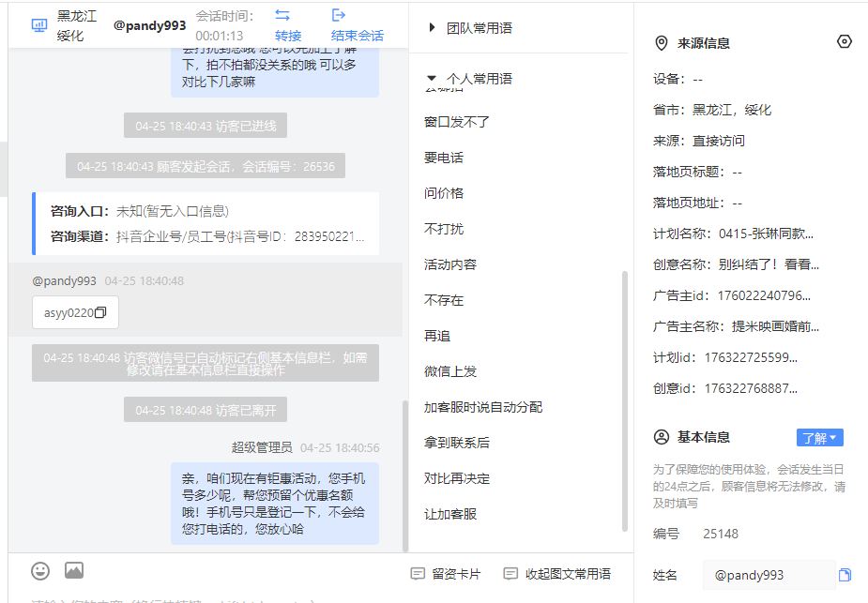Select the 要电话 quick phrase
Image resolution: width=868 pixels, height=603 pixels.
444,158
